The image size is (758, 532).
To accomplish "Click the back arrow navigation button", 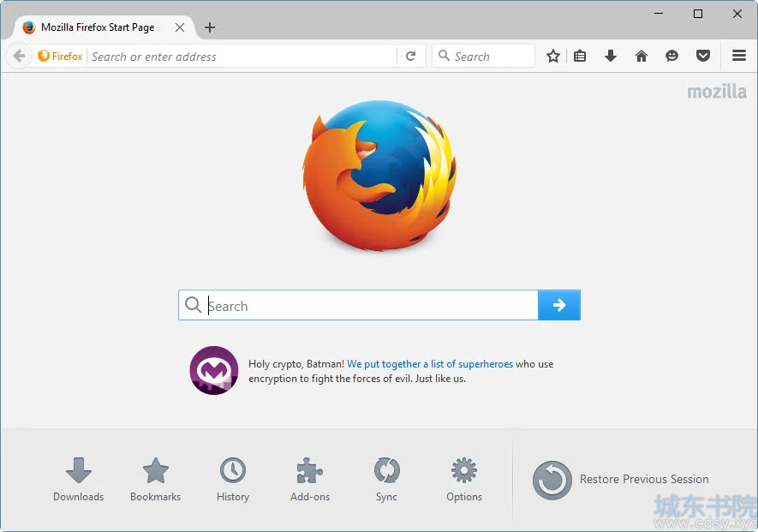I will [20, 56].
